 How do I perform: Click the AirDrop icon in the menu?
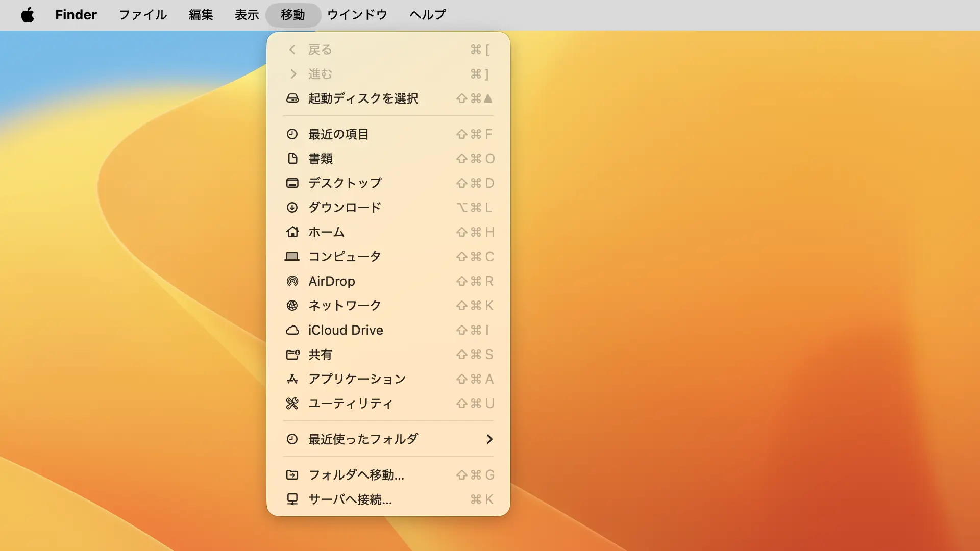pyautogui.click(x=292, y=281)
